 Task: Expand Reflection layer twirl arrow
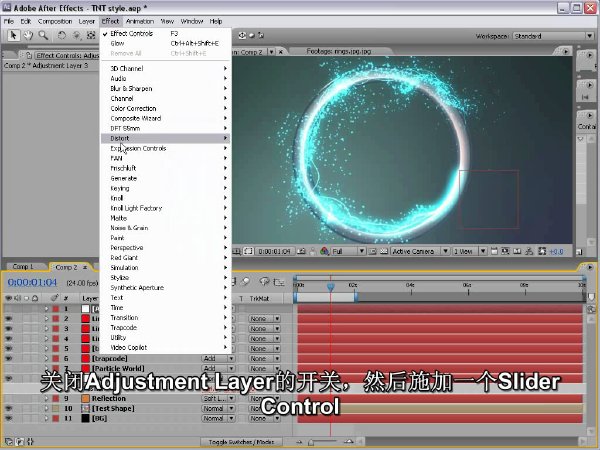(x=46, y=398)
